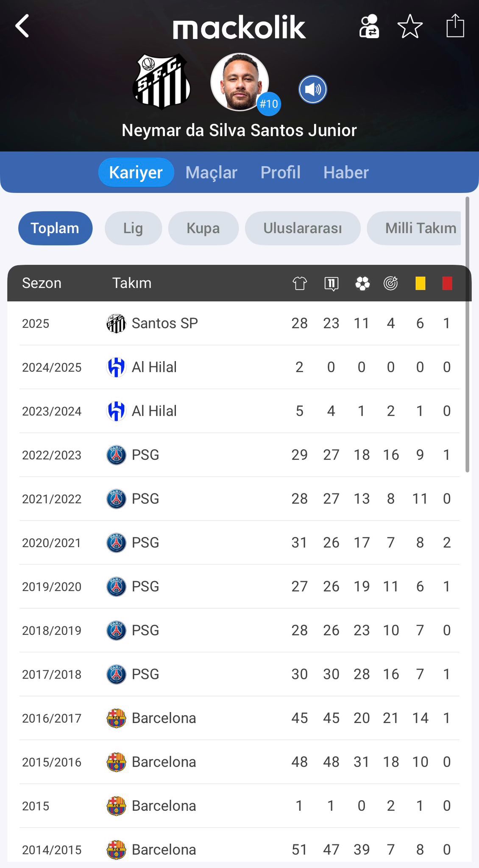Add player to favorites with star icon
Viewport: 479px width, 868px height.
(x=410, y=26)
